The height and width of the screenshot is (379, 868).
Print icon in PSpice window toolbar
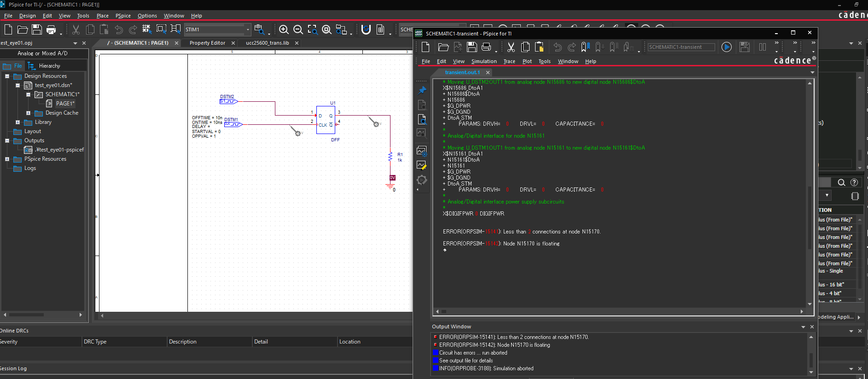click(486, 47)
